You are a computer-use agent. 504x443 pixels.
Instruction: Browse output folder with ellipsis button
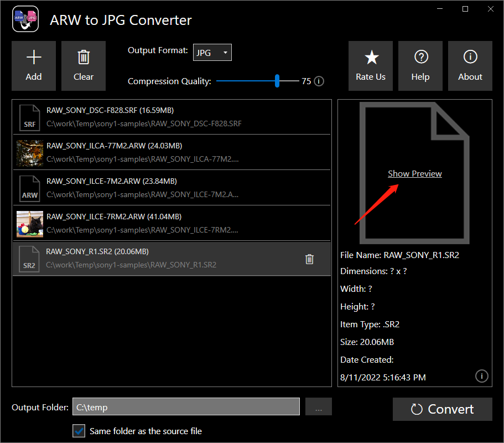pos(319,406)
